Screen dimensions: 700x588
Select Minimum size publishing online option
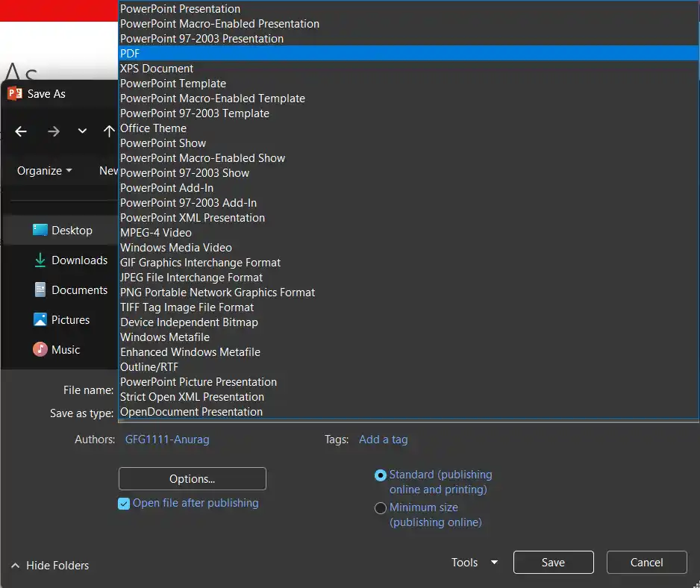click(x=381, y=508)
